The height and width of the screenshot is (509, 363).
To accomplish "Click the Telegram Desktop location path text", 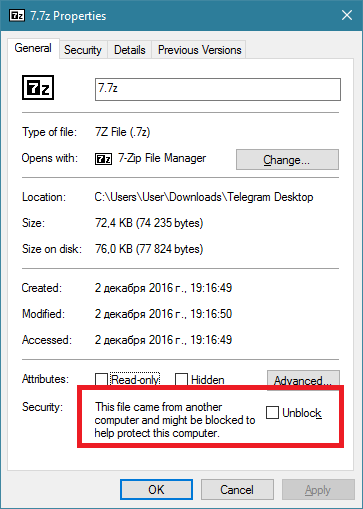I will point(204,197).
